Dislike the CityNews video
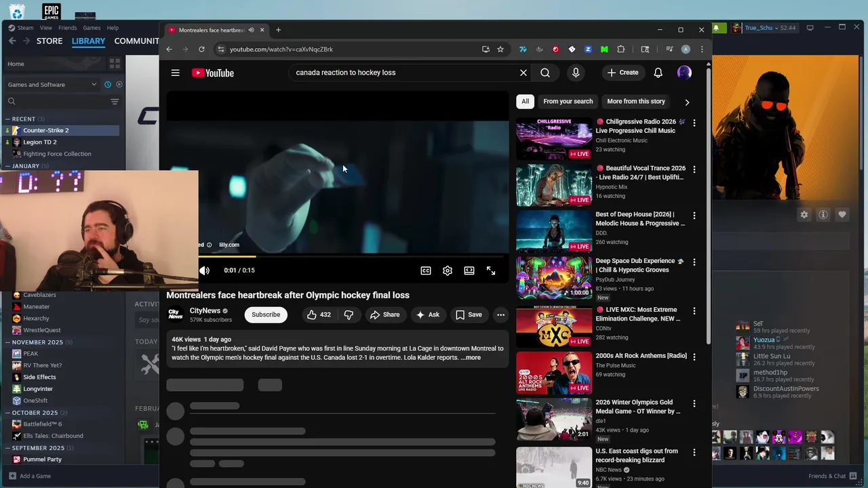The width and height of the screenshot is (868, 488). pos(349,314)
